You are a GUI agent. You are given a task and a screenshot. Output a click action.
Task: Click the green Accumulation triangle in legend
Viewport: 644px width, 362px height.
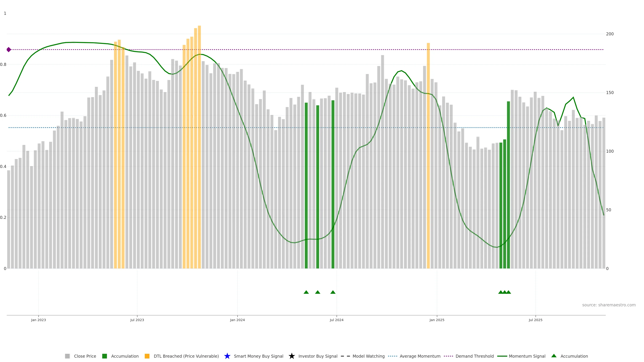pos(554,356)
